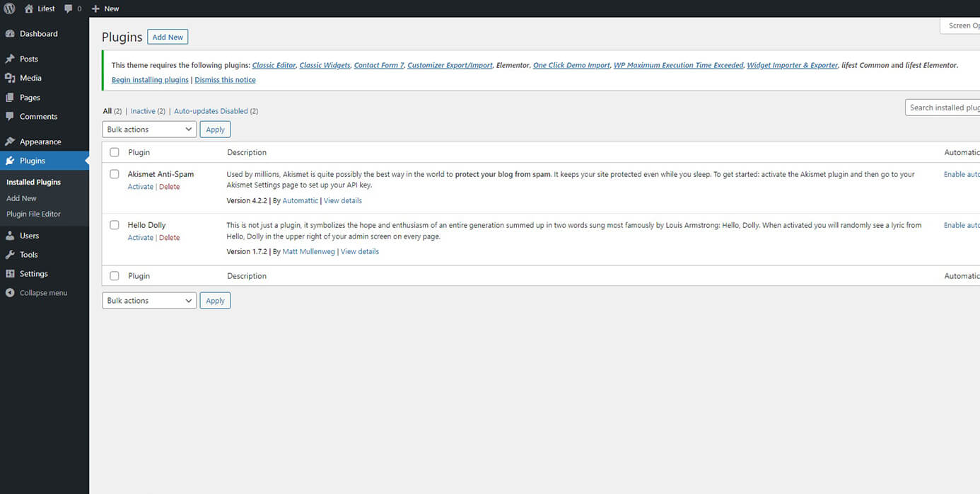The image size is (980, 494).
Task: Click the Search installed plugins field
Action: point(943,108)
